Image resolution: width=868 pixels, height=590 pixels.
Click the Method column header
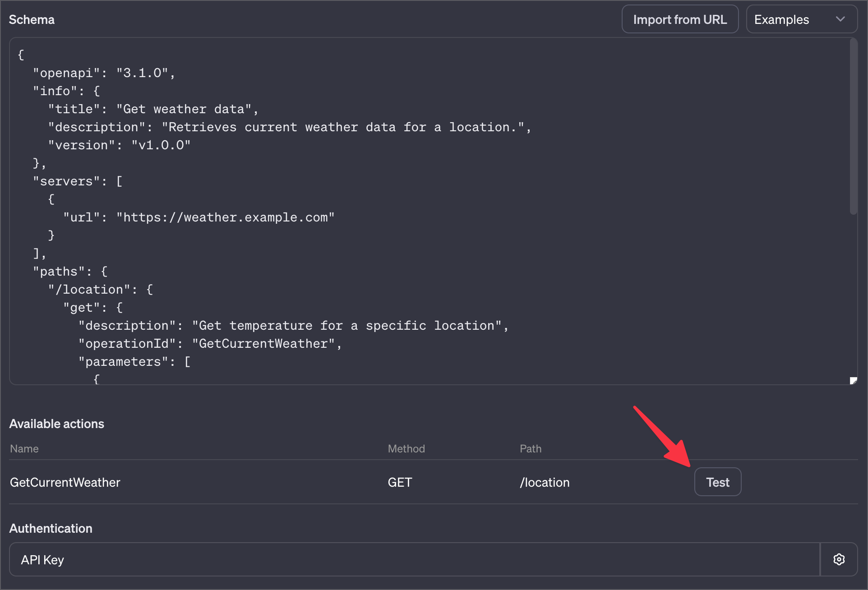(406, 449)
